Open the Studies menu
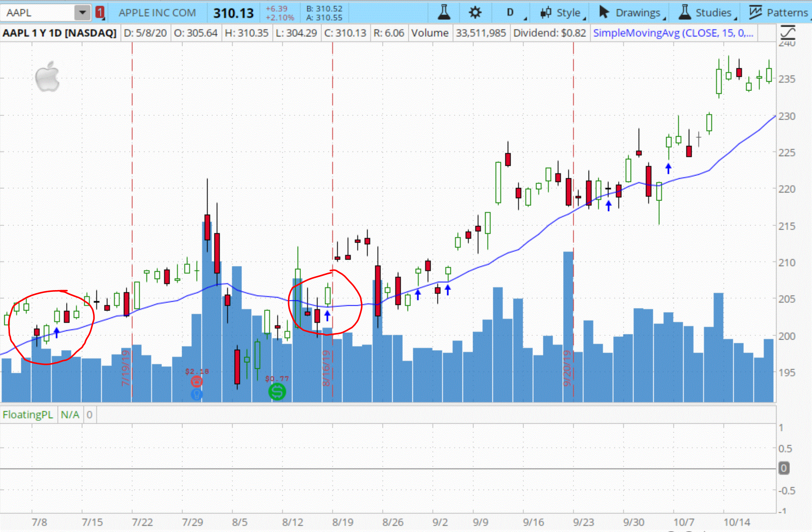 pyautogui.click(x=707, y=13)
